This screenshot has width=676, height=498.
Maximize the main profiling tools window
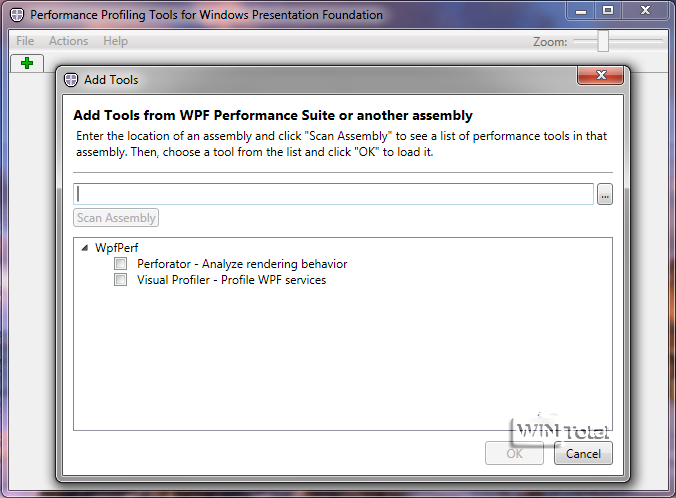click(x=608, y=11)
